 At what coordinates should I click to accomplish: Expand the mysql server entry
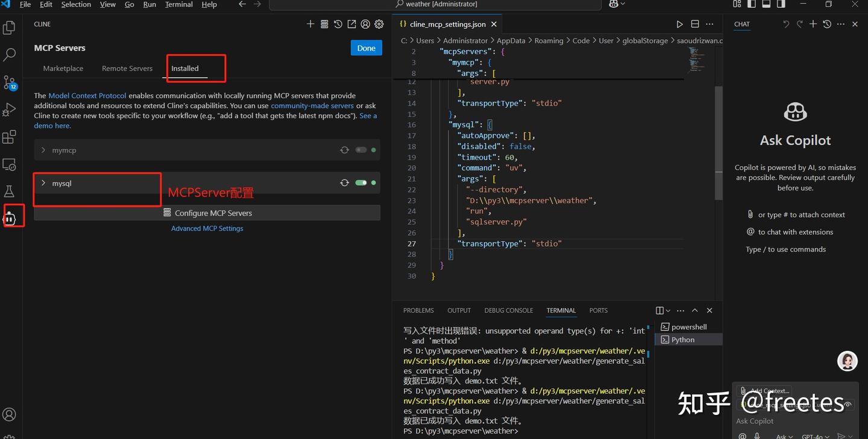[43, 183]
